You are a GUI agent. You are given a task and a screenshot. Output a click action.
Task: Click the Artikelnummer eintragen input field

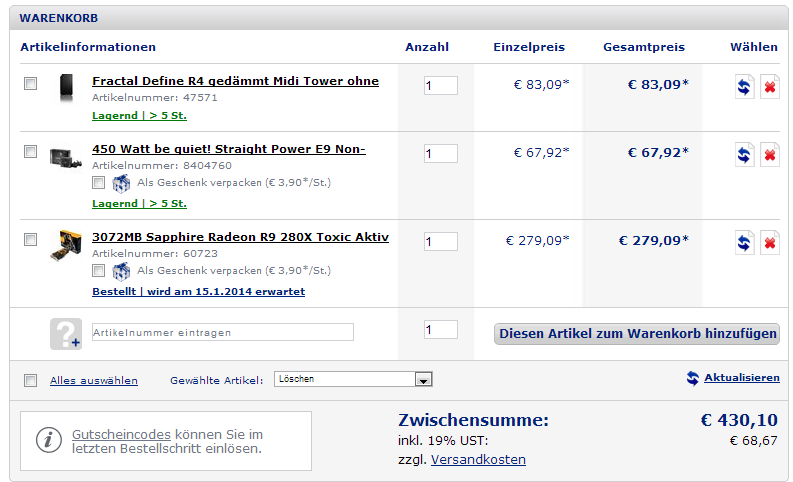222,332
